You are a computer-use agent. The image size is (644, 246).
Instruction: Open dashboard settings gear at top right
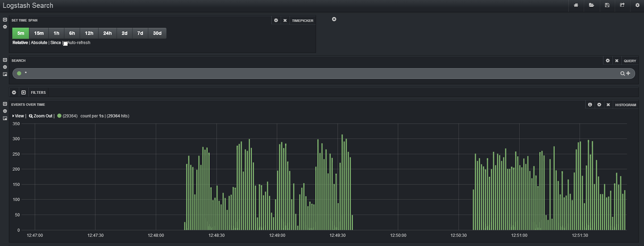[x=638, y=5]
